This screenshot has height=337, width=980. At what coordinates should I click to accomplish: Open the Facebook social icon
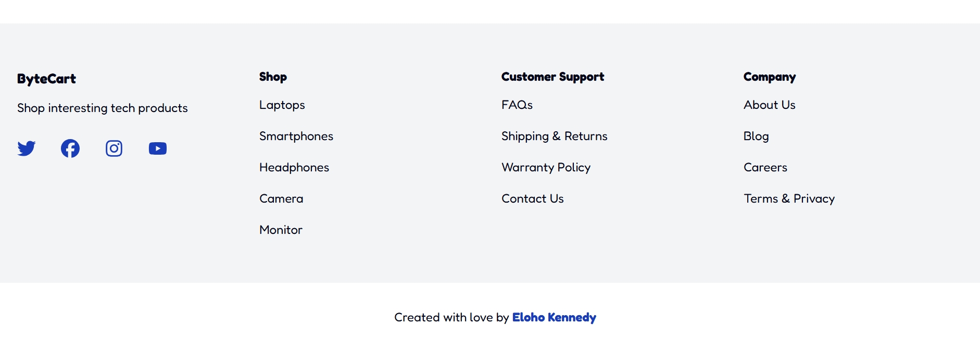[x=70, y=148]
